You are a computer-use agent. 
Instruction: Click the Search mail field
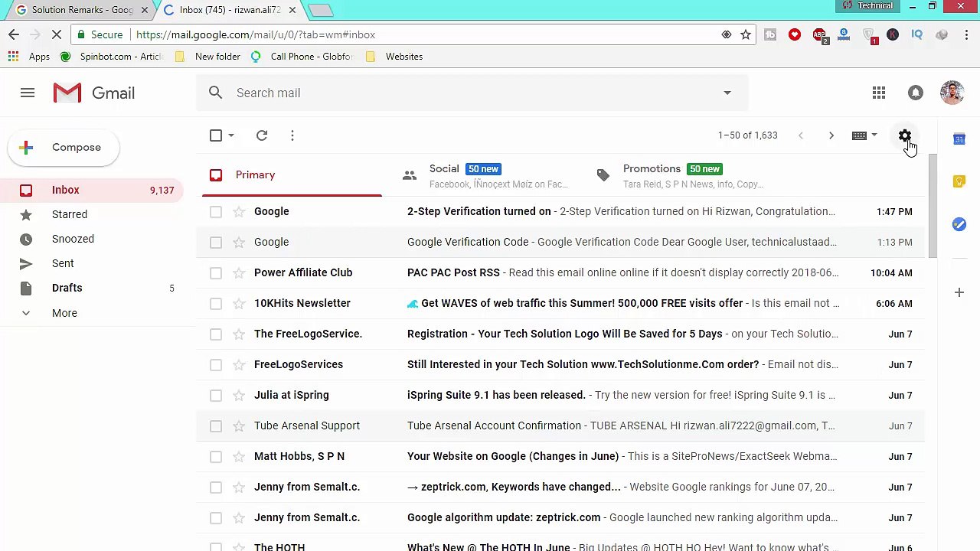click(471, 93)
